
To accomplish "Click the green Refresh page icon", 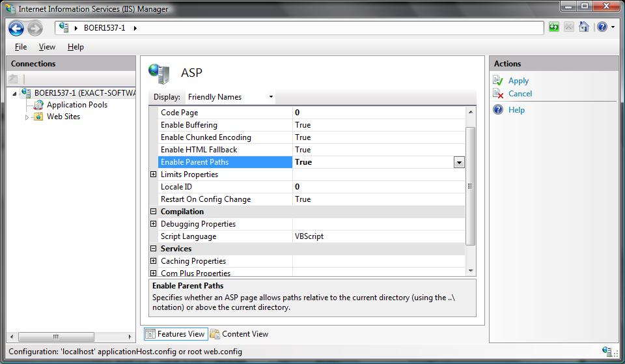I will [x=553, y=27].
